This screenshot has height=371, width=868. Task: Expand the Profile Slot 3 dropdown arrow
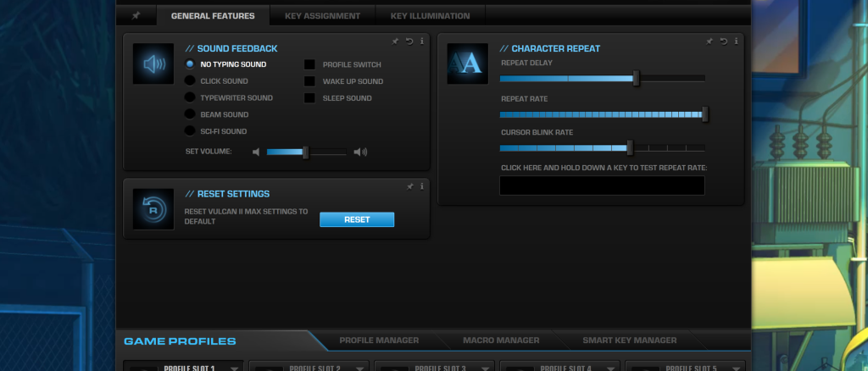pyautogui.click(x=486, y=368)
